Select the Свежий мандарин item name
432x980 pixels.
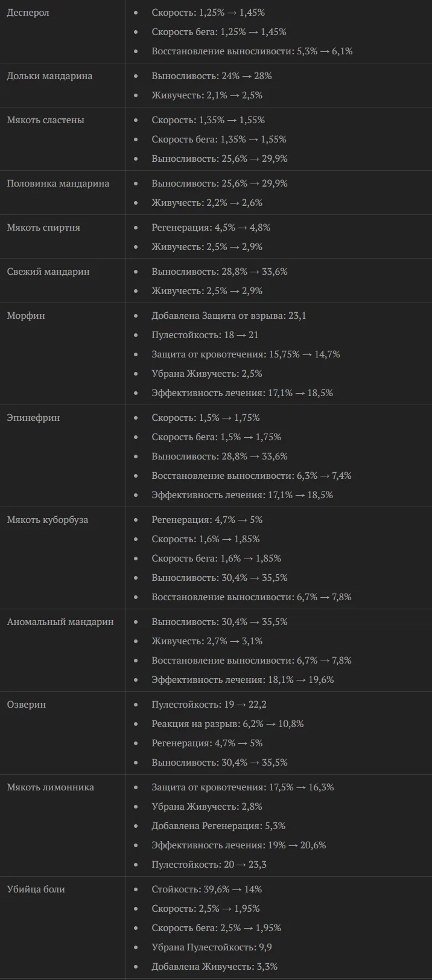pyautogui.click(x=48, y=272)
